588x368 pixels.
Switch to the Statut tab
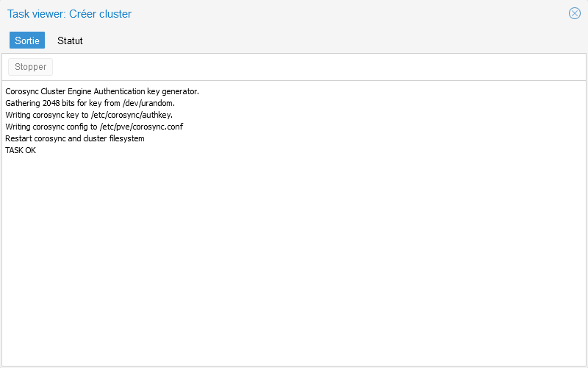pyautogui.click(x=70, y=40)
